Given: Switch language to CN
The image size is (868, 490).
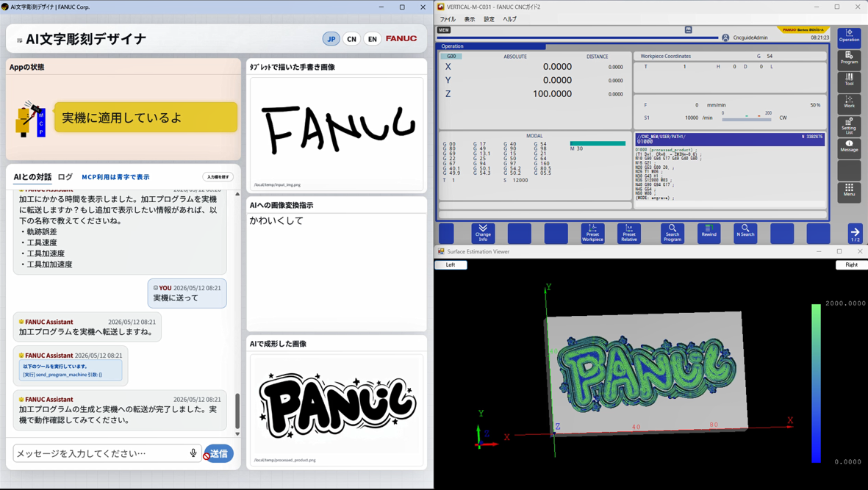Looking at the screenshot, I should 351,39.
